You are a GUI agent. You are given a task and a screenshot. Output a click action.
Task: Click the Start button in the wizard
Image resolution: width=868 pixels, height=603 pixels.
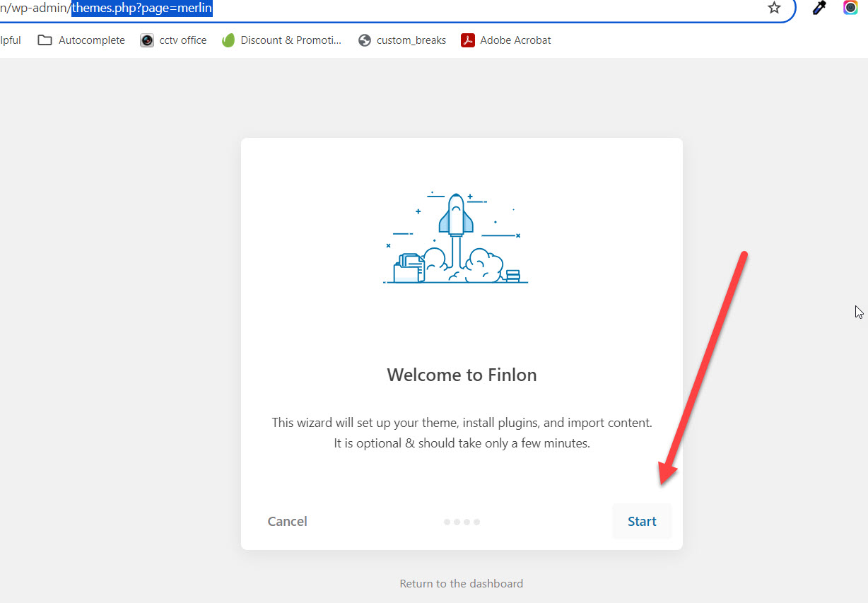[642, 522]
